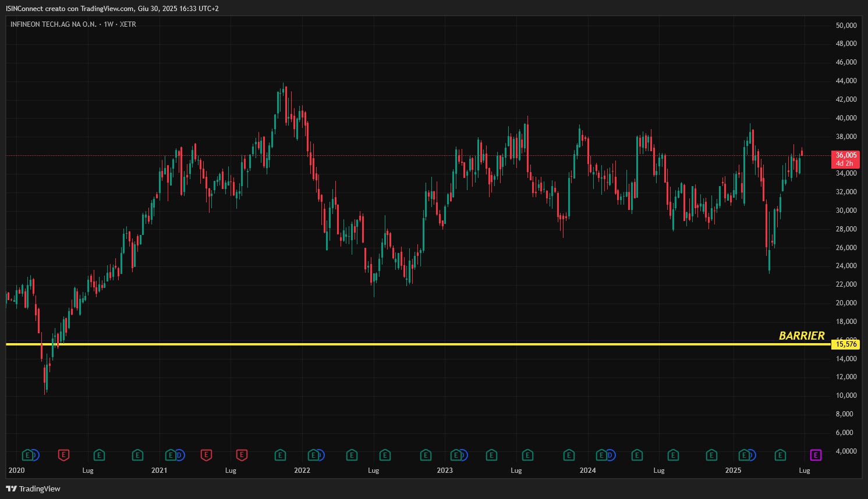This screenshot has height=499, width=868.
Task: Click the 40,000 price axis label
Action: point(846,118)
